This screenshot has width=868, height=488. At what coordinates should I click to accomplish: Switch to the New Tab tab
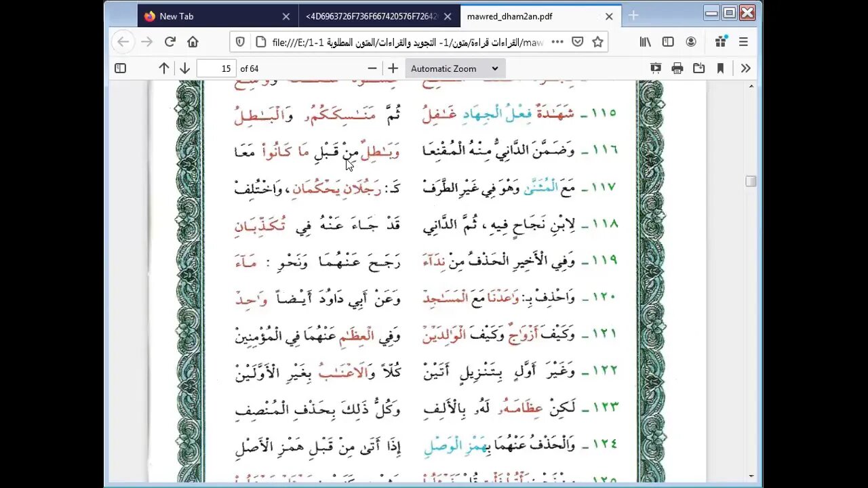tap(217, 16)
